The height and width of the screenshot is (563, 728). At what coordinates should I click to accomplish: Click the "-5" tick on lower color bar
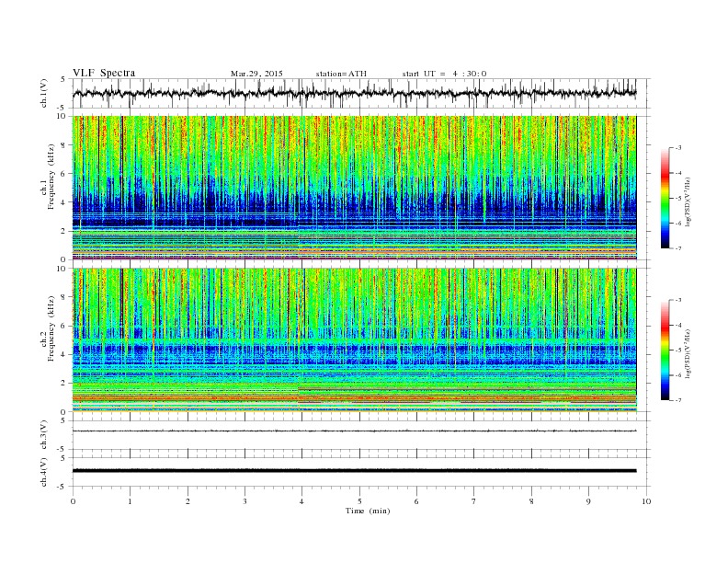(678, 350)
